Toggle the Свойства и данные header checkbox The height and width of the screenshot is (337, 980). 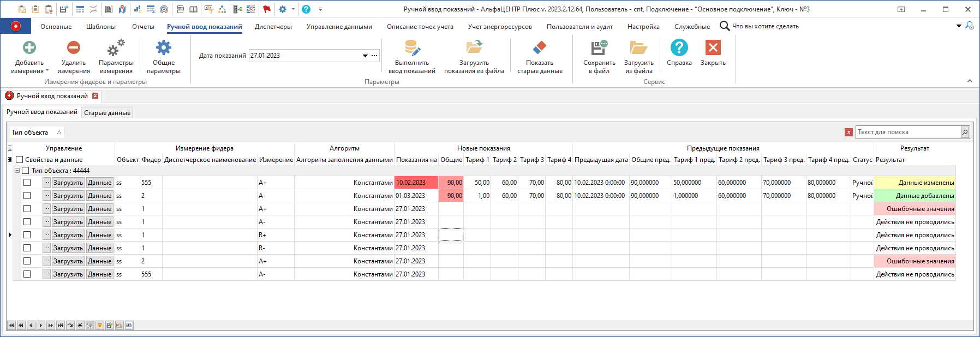coord(20,160)
